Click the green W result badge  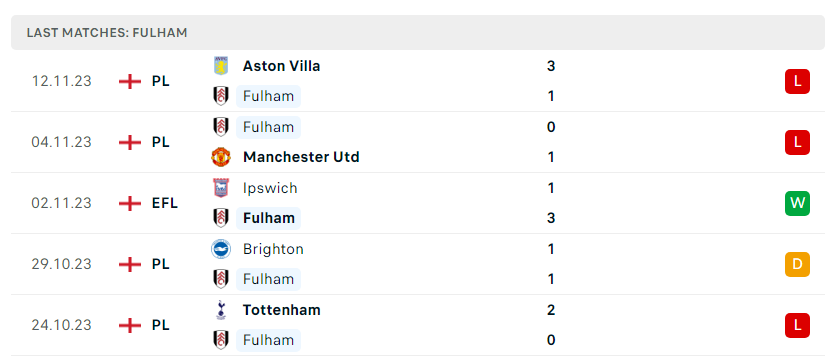[x=797, y=203]
